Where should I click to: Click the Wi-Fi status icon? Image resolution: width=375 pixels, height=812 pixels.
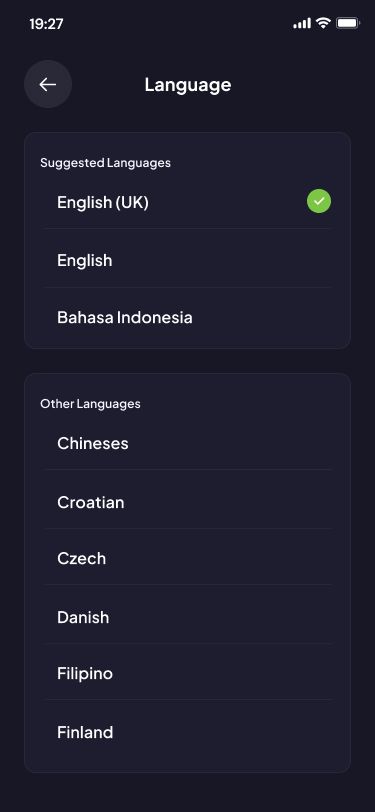pyautogui.click(x=323, y=23)
